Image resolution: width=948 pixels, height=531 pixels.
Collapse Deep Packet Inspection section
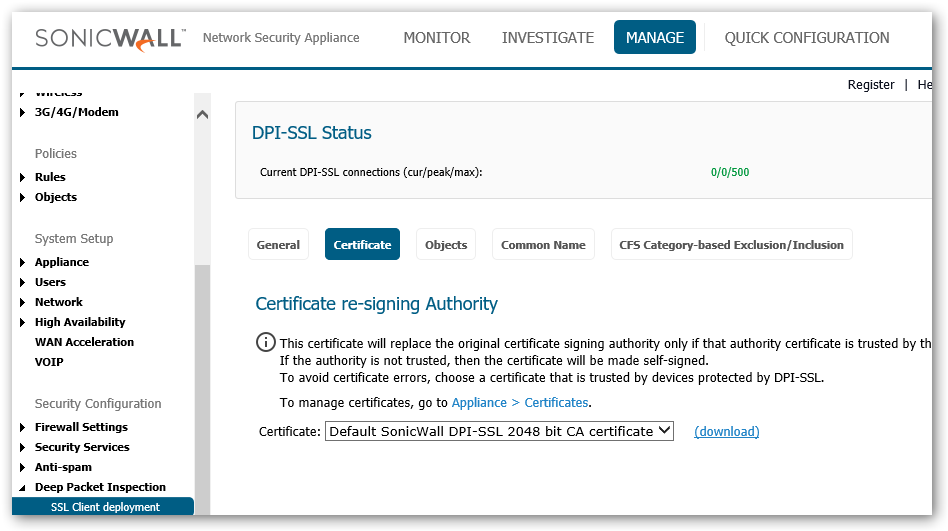[x=100, y=487]
